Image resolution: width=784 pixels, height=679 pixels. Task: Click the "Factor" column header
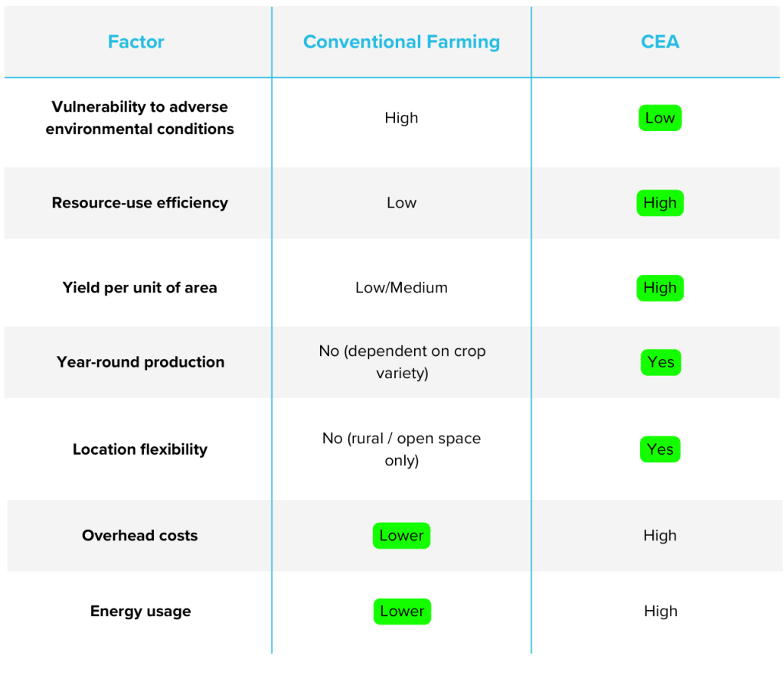(136, 42)
